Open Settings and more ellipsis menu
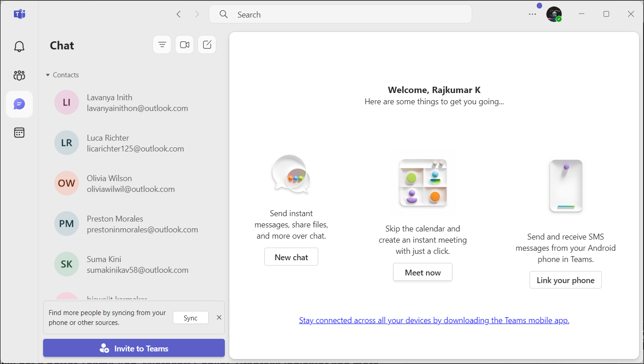Viewport: 644px width, 364px height. point(532,14)
